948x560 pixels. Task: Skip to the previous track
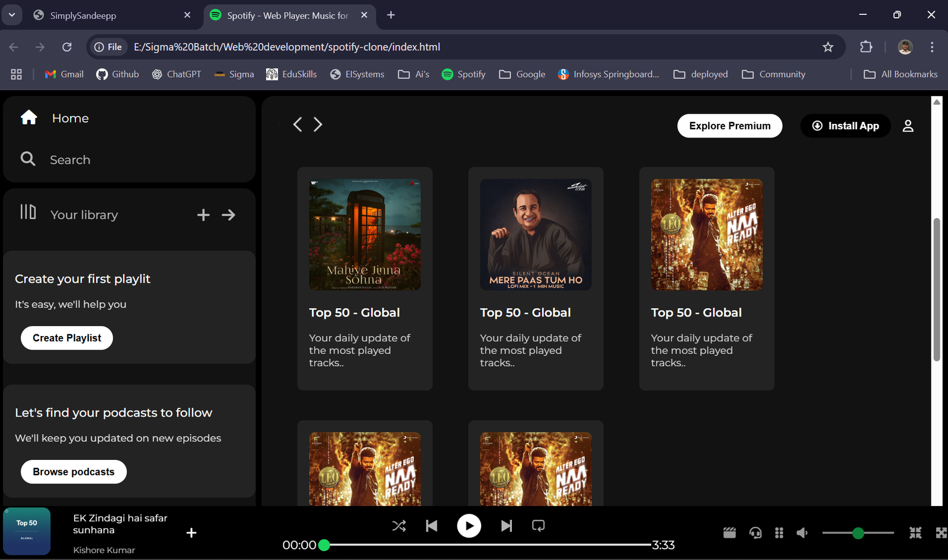[x=431, y=526]
